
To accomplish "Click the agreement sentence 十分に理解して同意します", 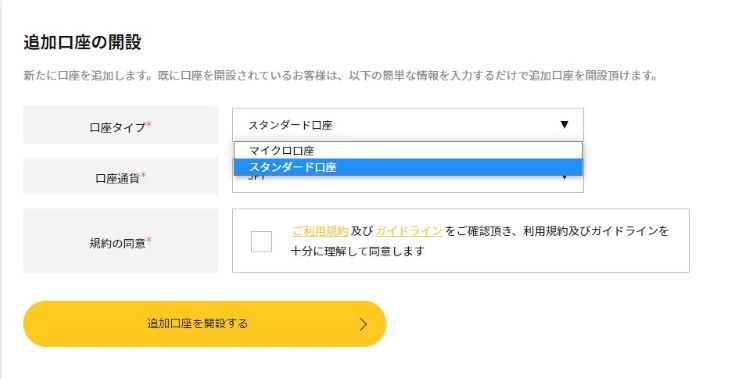I will tap(357, 251).
